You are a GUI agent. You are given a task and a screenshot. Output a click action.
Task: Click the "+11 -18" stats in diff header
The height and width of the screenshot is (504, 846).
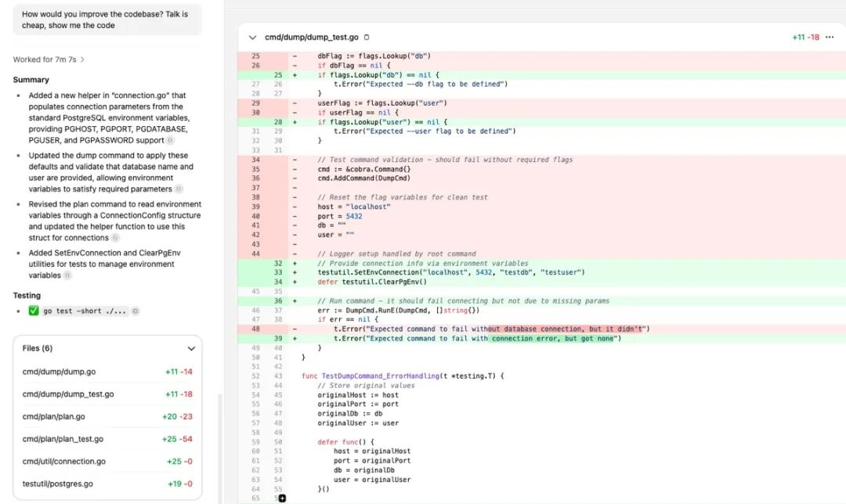pos(805,38)
